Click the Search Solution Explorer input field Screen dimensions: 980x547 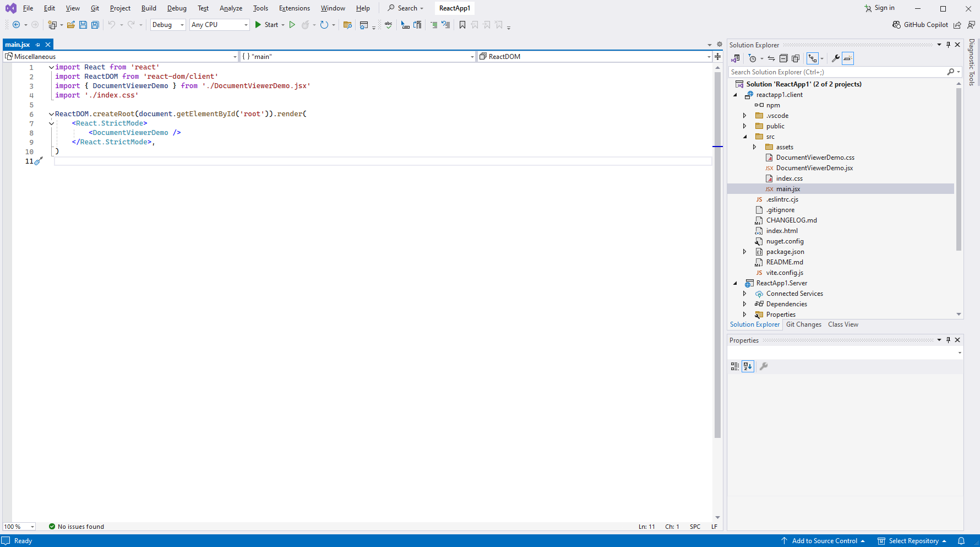click(x=837, y=72)
